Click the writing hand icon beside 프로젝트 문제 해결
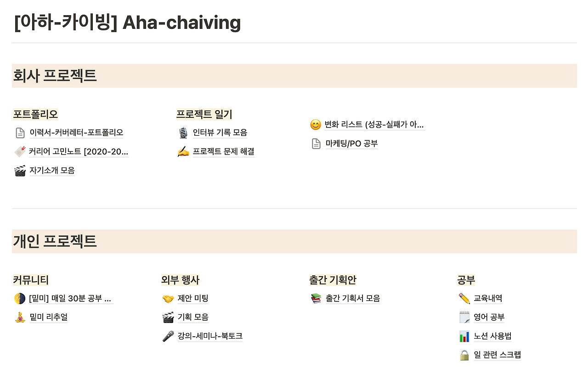588x373 pixels. pos(183,152)
